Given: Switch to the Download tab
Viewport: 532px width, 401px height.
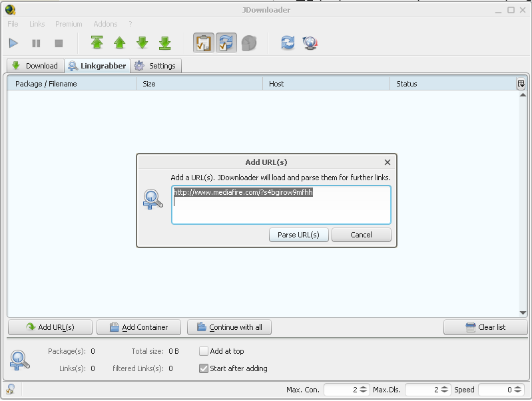Looking at the screenshot, I should (x=35, y=66).
